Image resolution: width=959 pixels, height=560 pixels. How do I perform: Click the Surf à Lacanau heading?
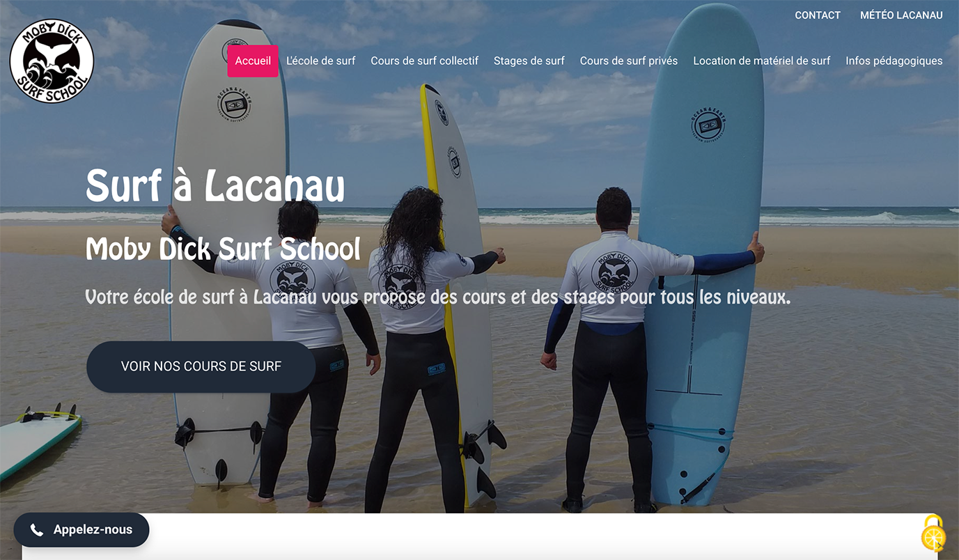(x=215, y=185)
